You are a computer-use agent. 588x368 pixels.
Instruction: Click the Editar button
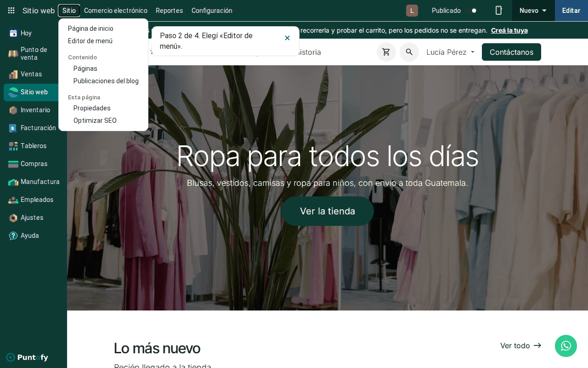[571, 11]
